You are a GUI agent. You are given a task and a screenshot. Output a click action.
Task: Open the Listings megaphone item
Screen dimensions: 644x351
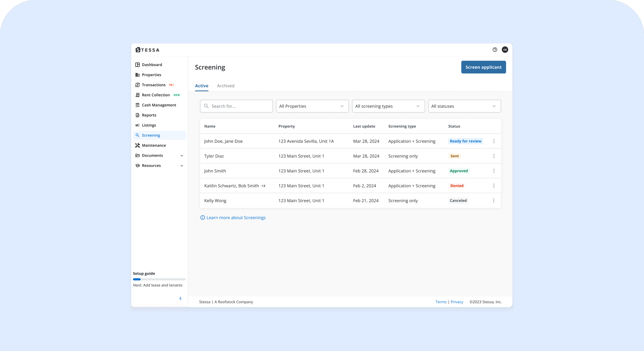pyautogui.click(x=149, y=125)
